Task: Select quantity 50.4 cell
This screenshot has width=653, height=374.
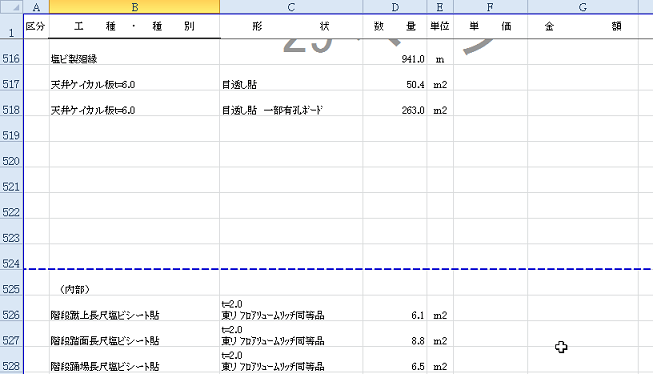Action: (395, 78)
